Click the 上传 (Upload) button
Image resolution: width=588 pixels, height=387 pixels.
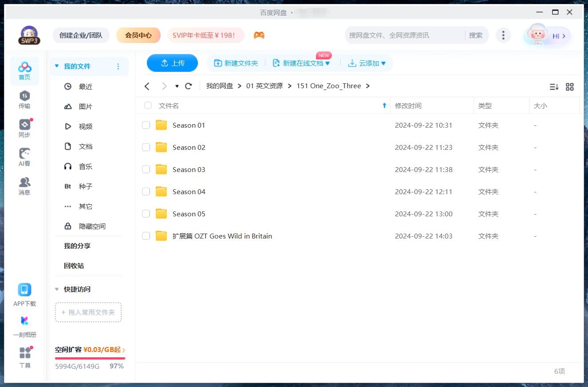click(x=172, y=63)
